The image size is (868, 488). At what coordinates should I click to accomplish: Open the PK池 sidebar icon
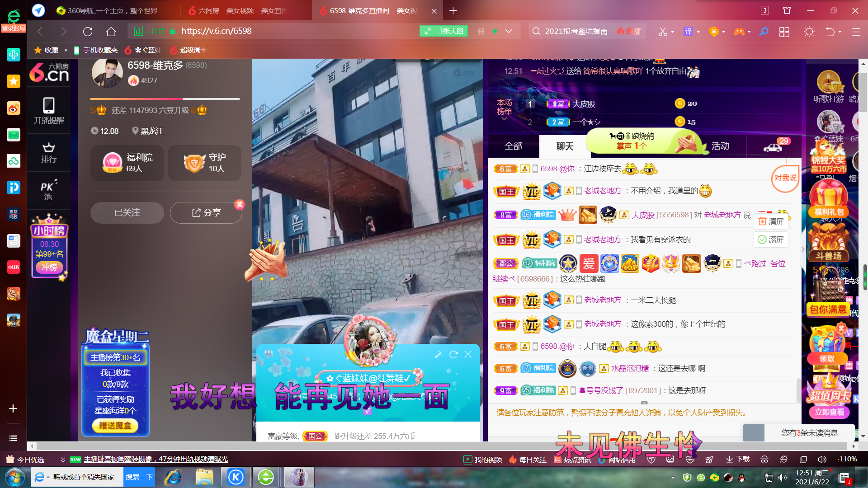pyautogui.click(x=49, y=190)
